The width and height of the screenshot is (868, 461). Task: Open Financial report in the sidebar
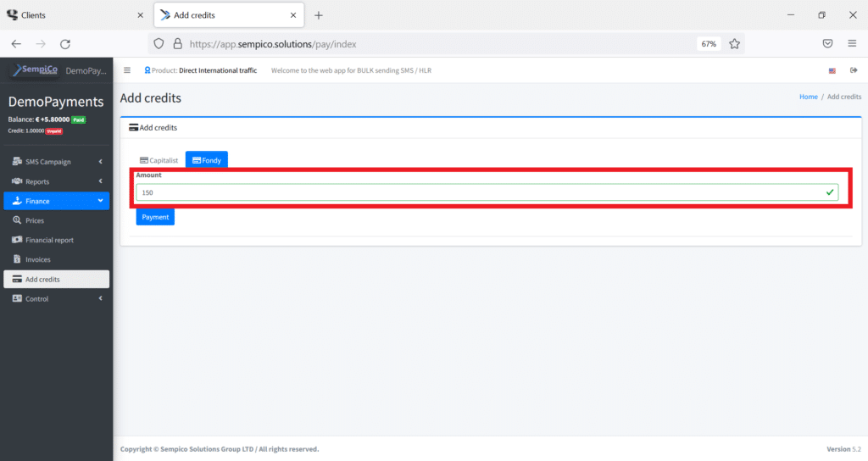(x=57, y=240)
